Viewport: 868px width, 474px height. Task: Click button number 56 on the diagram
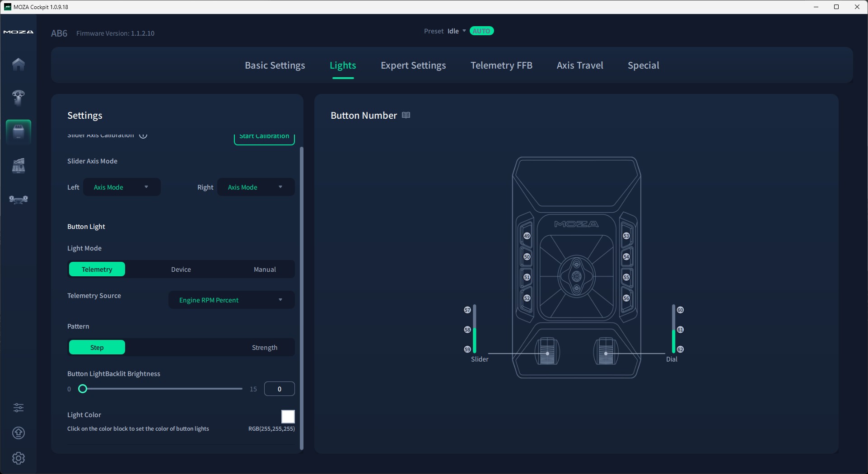[x=626, y=298]
